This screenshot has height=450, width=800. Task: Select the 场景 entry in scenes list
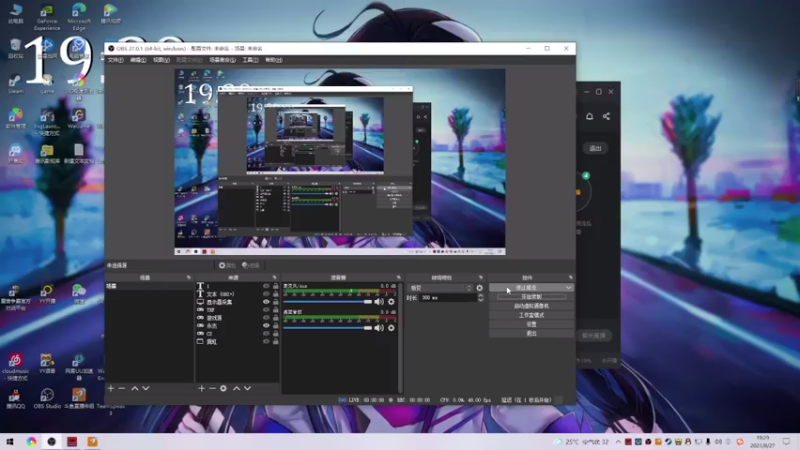pyautogui.click(x=149, y=286)
